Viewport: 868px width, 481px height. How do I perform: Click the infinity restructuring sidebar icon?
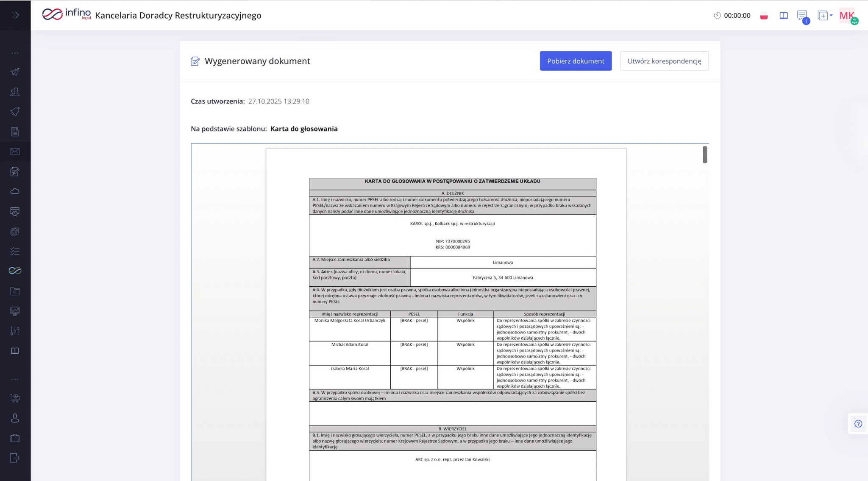click(15, 271)
